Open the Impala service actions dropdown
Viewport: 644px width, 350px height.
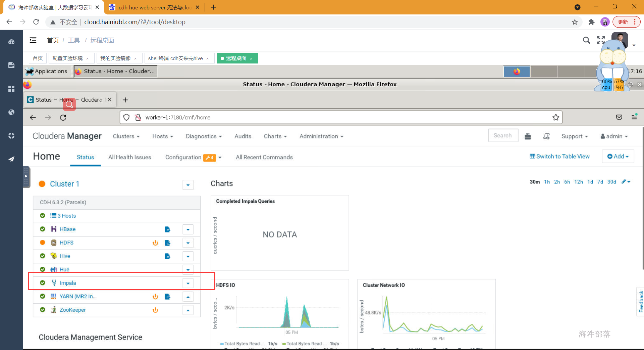coord(188,283)
